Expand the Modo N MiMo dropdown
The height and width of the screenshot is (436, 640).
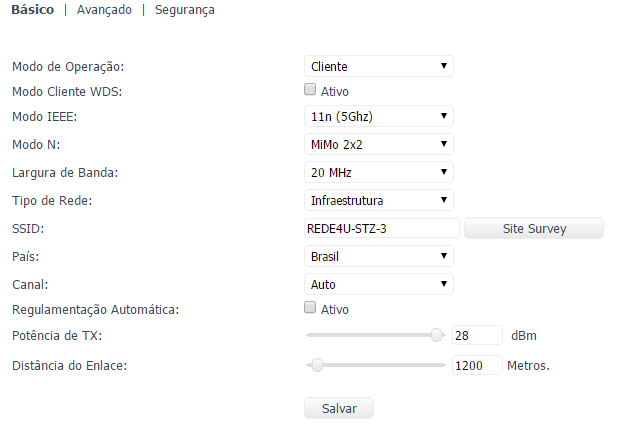(x=378, y=145)
